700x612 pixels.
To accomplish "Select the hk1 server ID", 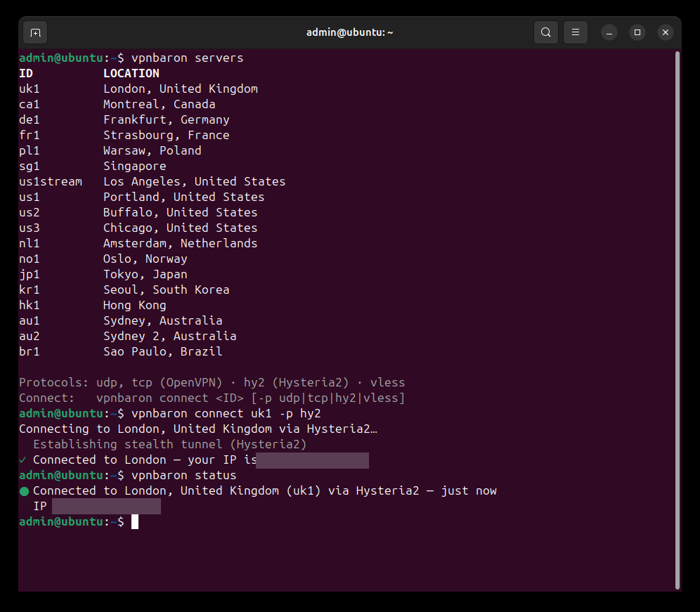I will (30, 306).
